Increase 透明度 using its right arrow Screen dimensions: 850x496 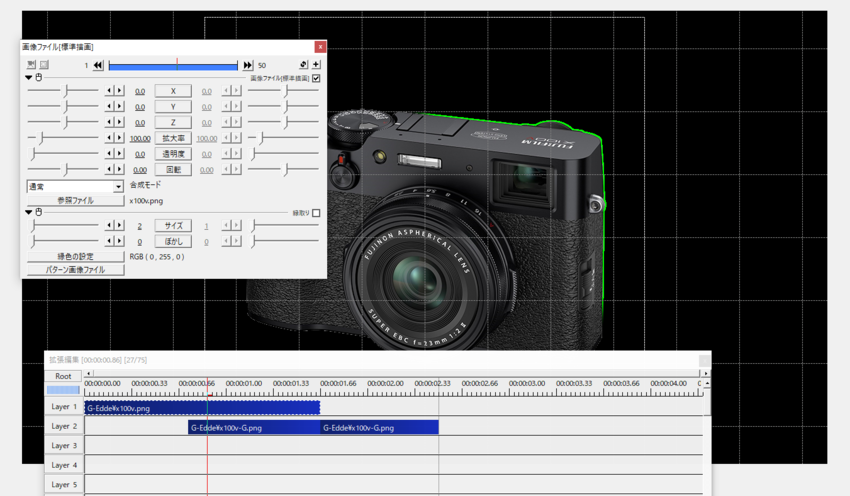[x=119, y=153]
